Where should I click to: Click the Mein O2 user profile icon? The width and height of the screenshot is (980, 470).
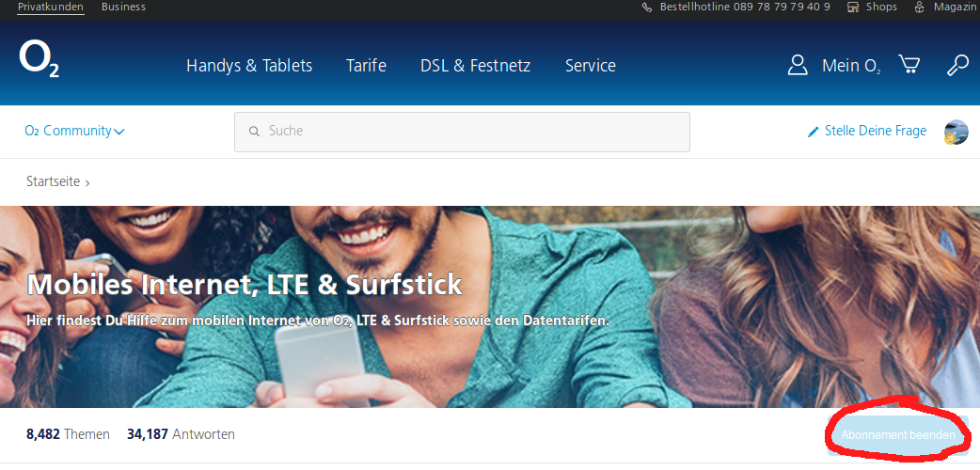798,65
